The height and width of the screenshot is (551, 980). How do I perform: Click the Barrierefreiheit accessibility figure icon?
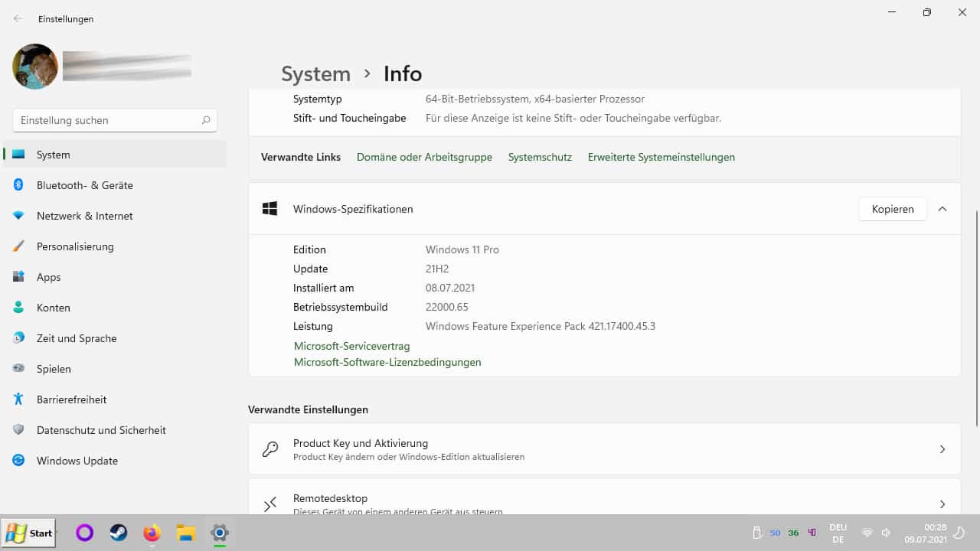tap(19, 399)
